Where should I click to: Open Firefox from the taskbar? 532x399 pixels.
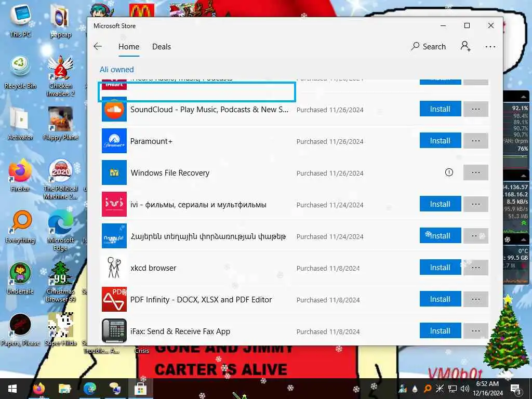[39, 389]
